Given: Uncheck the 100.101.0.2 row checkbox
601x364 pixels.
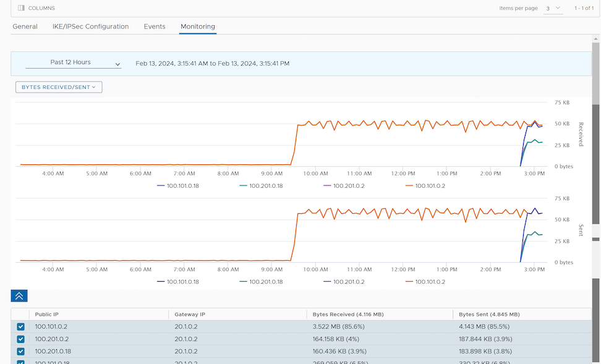Looking at the screenshot, I should pos(20,326).
